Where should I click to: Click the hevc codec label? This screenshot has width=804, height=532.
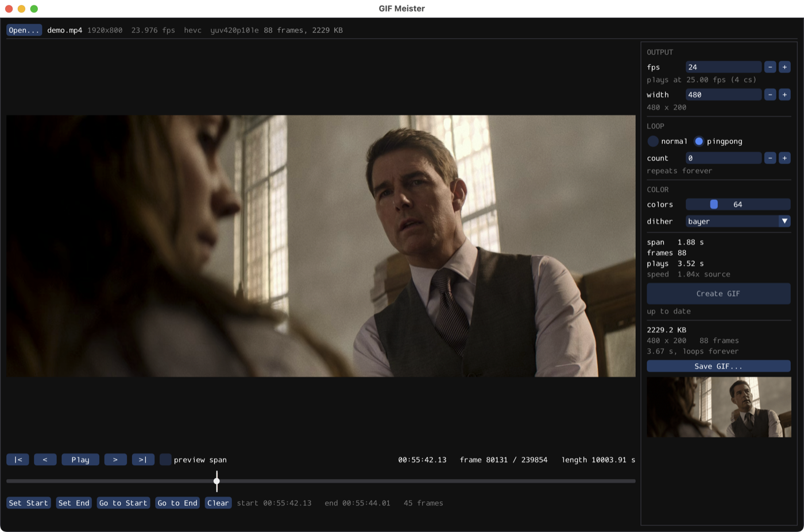[193, 30]
